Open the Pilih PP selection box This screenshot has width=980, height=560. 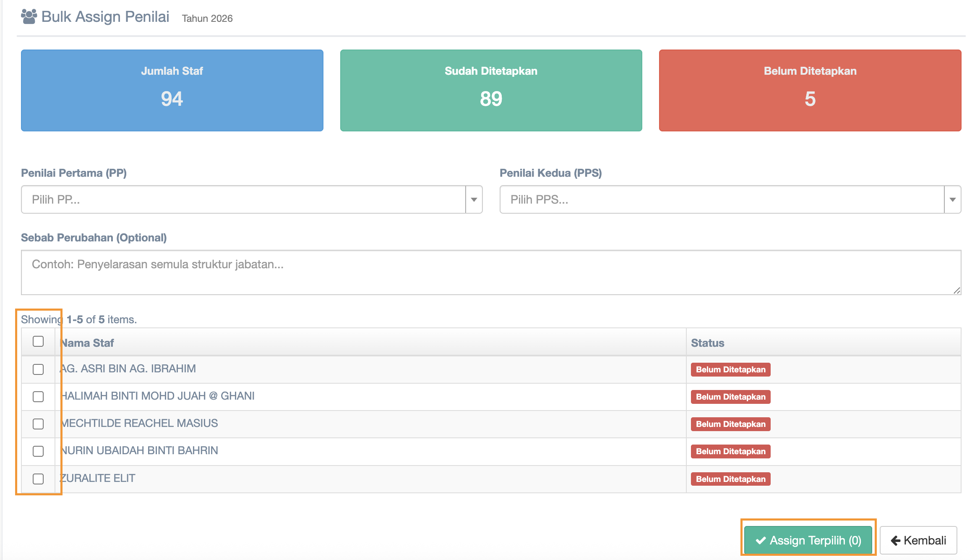(243, 200)
